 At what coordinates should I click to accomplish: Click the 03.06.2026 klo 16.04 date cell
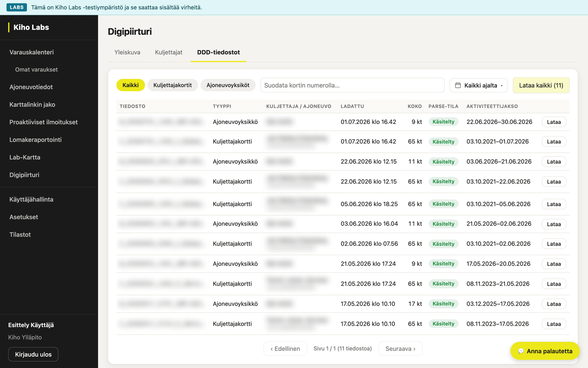click(369, 224)
